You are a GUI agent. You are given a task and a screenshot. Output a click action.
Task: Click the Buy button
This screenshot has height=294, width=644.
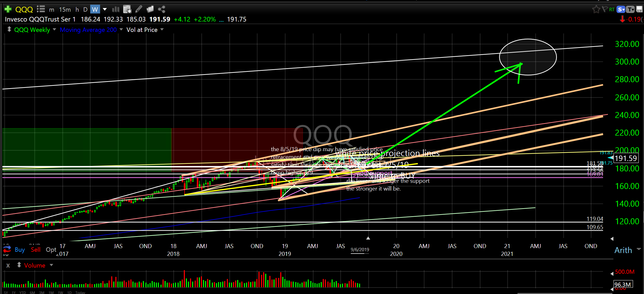pos(19,250)
